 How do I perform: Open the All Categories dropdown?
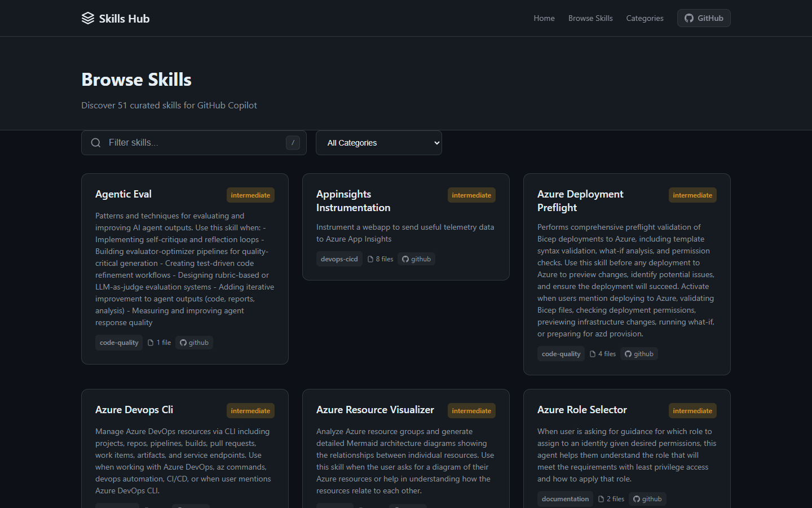pos(379,143)
